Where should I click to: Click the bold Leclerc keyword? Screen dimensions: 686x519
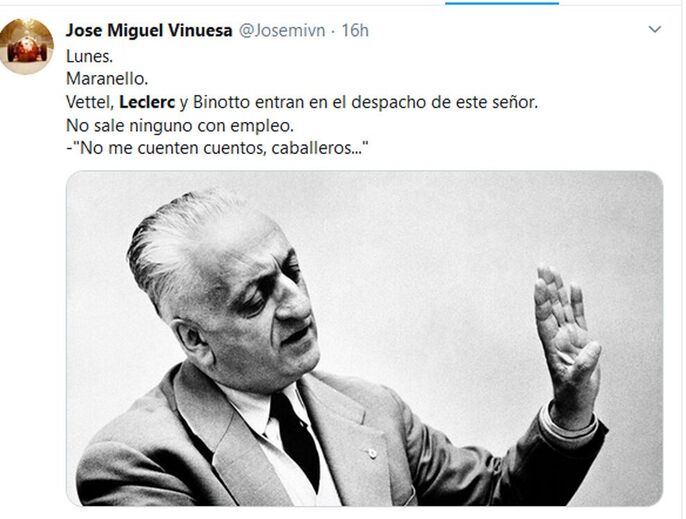pyautogui.click(x=147, y=102)
